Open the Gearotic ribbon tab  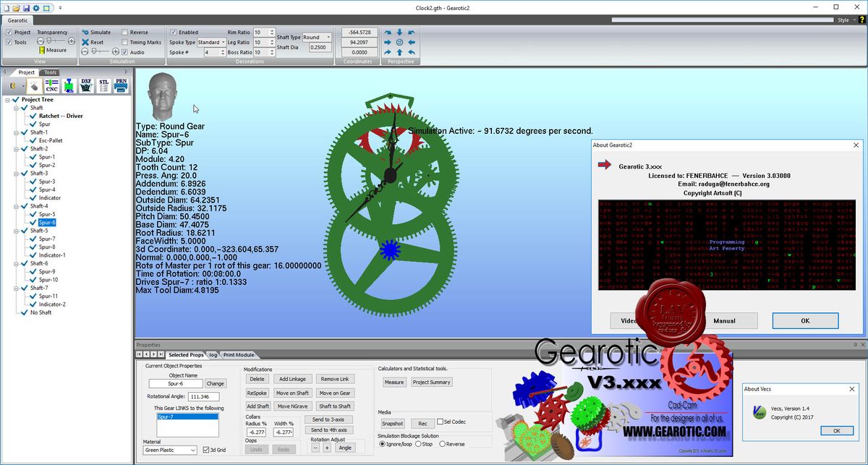tap(18, 20)
